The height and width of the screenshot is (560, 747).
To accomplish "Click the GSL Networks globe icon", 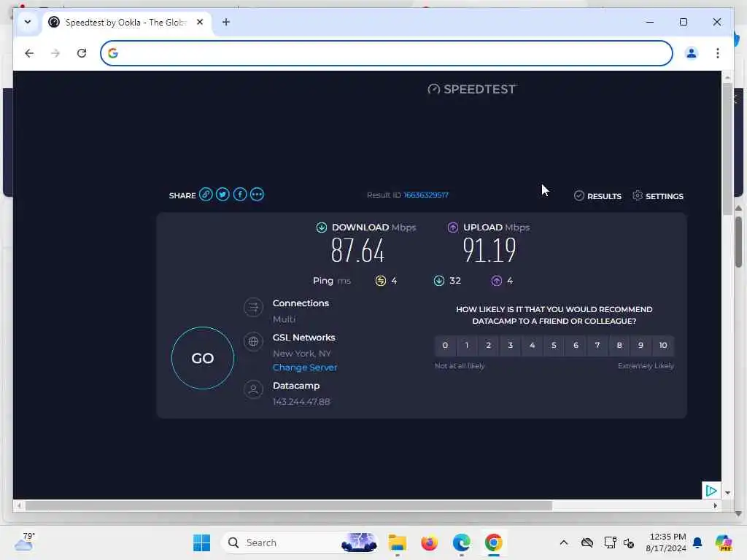I will [253, 341].
